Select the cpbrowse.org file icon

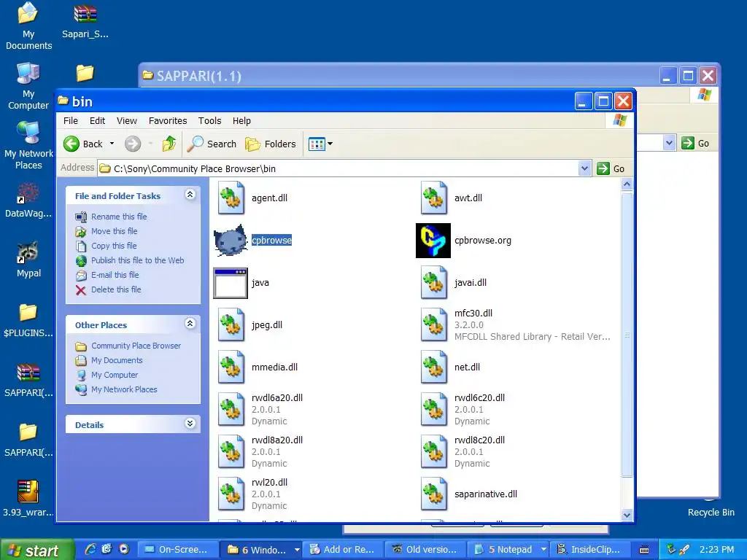(433, 241)
